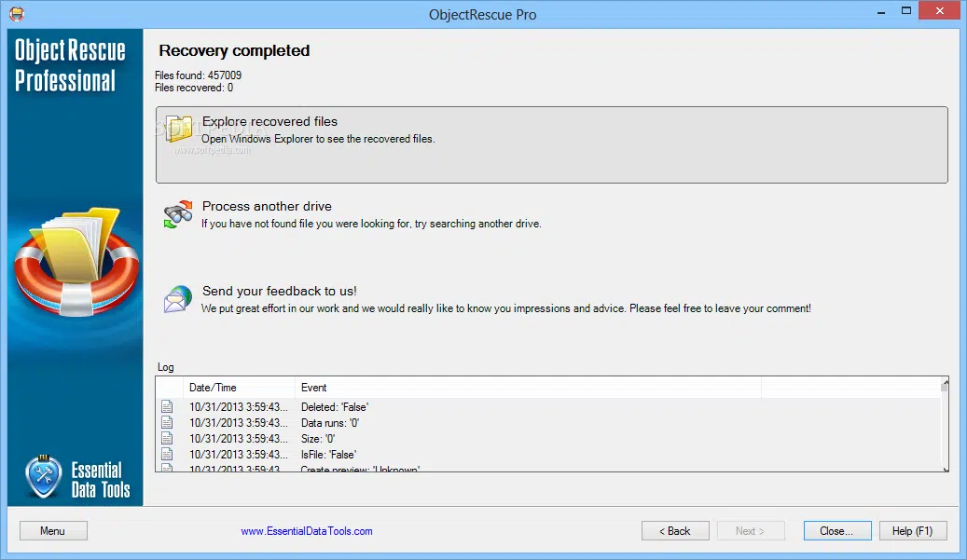Select the IsFile: 'False' log row
The width and height of the screenshot is (967, 560).
click(x=549, y=454)
